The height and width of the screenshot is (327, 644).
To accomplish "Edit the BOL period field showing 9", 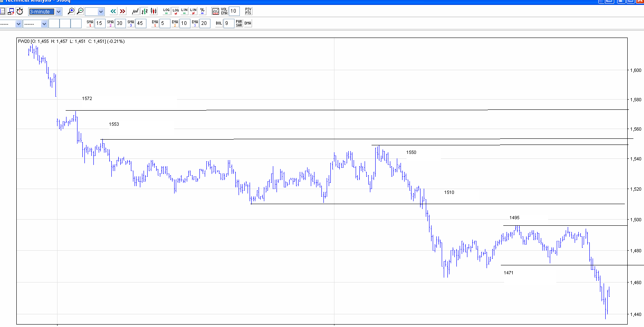I will (x=229, y=23).
